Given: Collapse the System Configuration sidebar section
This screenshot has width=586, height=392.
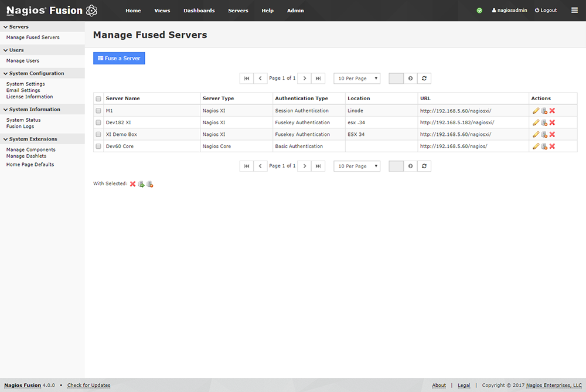Looking at the screenshot, I should tap(42, 73).
